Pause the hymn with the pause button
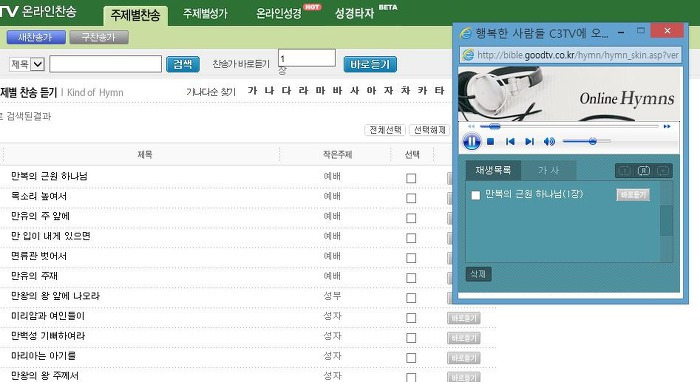Viewport: 700px width, 382px height. tap(471, 141)
